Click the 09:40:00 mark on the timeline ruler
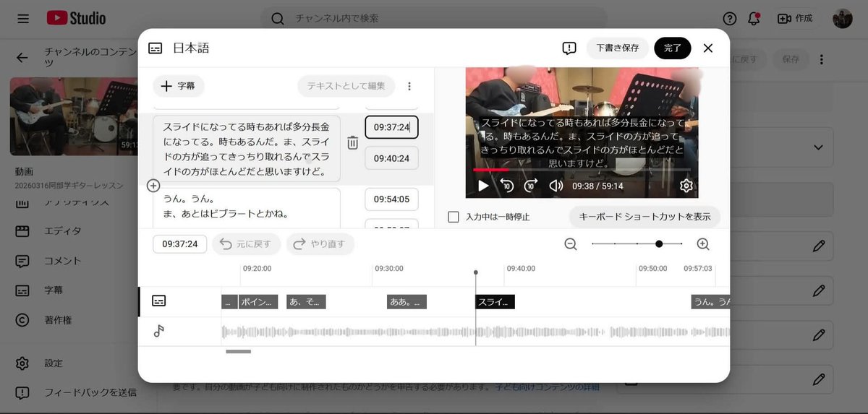 pos(521,268)
